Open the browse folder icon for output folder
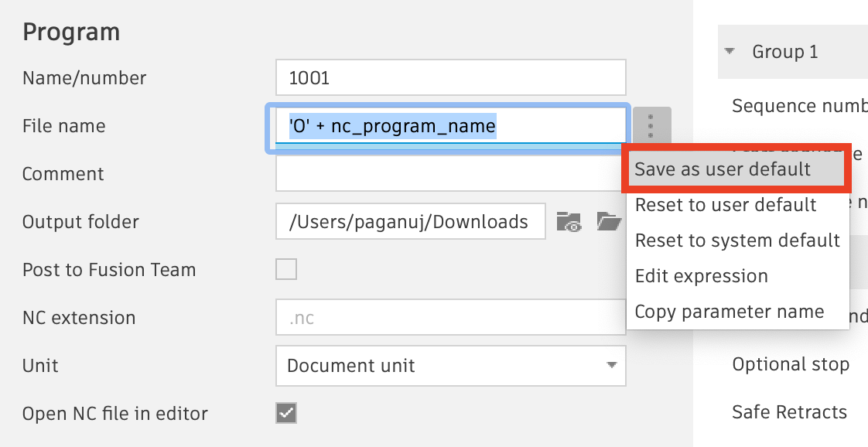This screenshot has height=447, width=868. coord(609,221)
